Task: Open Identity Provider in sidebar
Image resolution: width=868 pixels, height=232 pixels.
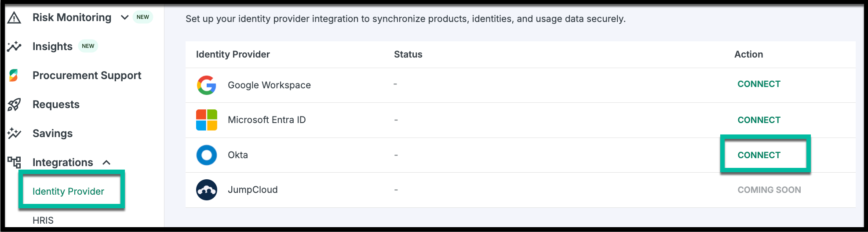Action: pyautogui.click(x=68, y=192)
